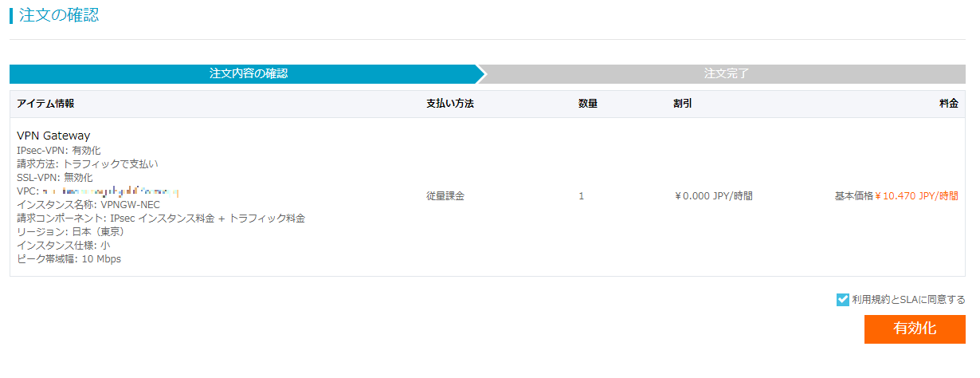Click the 数量 column header
The width and height of the screenshot is (980, 378).
588,104
